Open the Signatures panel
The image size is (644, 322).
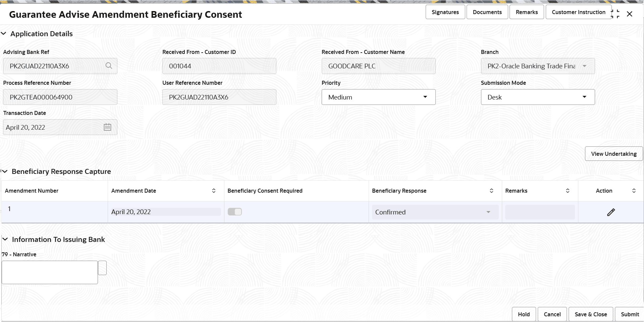(x=445, y=12)
